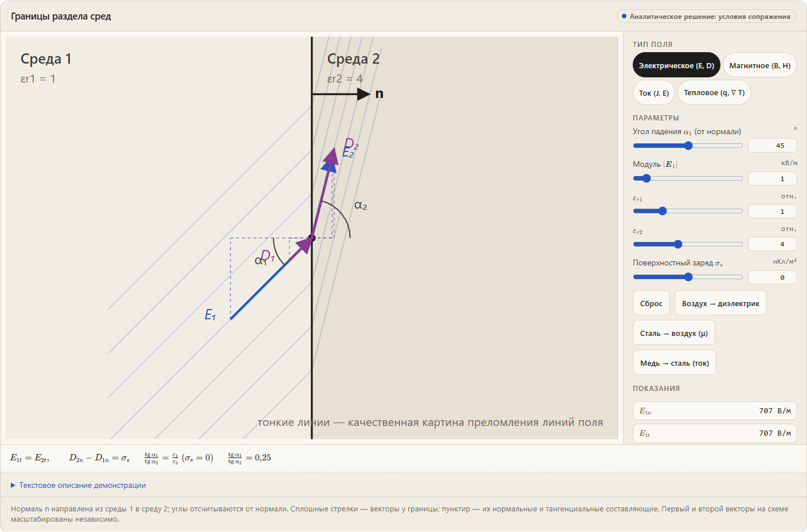Click the Сброс reset button
Viewport: 807px width, 532px height.
(x=651, y=303)
